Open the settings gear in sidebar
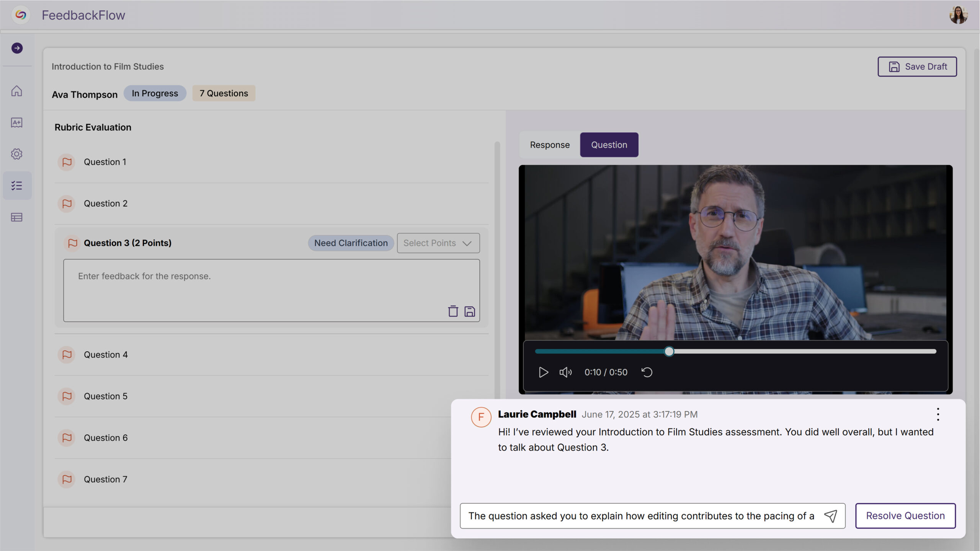 tap(16, 154)
